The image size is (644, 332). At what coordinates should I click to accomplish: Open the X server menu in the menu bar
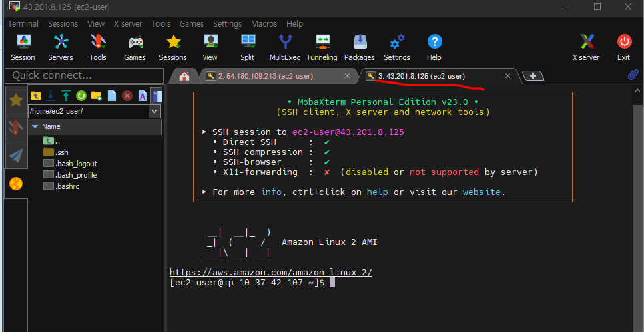click(128, 24)
